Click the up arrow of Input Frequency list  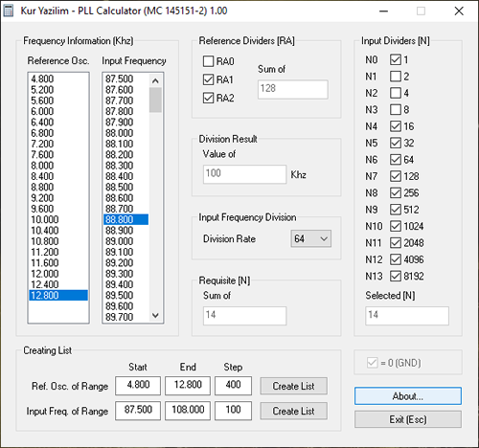tap(155, 80)
